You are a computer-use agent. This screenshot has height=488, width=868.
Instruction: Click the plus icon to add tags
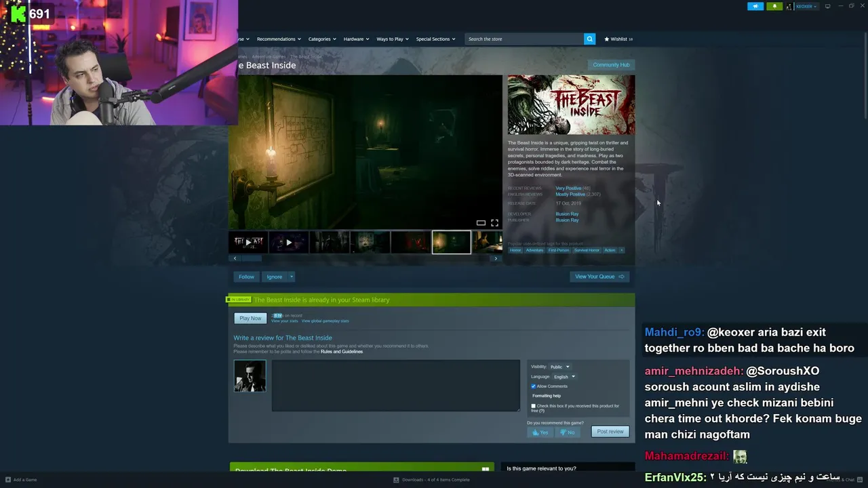(x=621, y=250)
